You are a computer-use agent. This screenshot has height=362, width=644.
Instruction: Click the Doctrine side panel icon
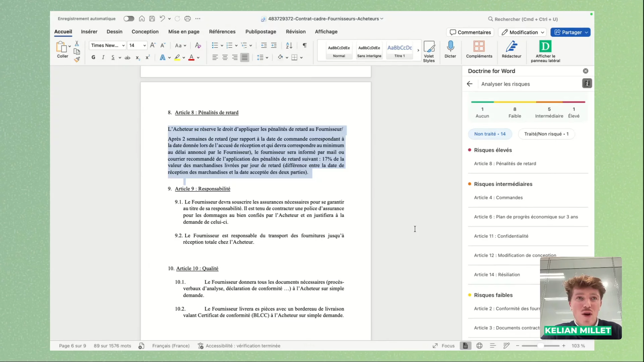(x=545, y=47)
